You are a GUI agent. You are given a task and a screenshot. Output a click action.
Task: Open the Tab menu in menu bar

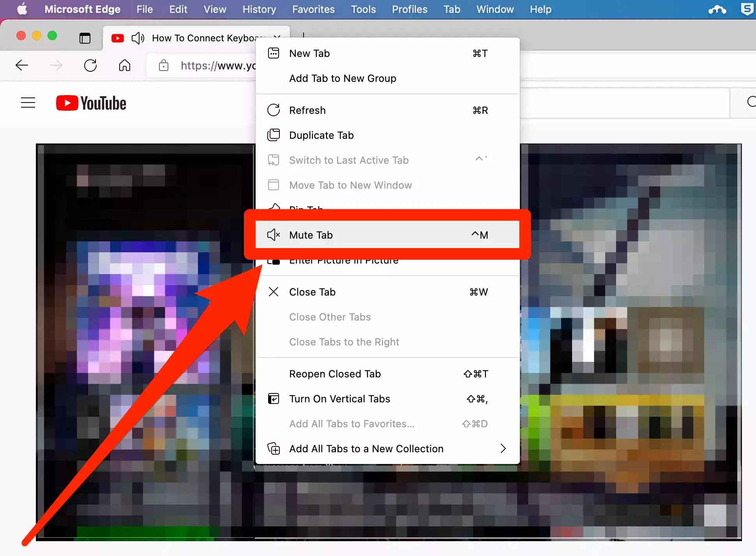pyautogui.click(x=452, y=9)
